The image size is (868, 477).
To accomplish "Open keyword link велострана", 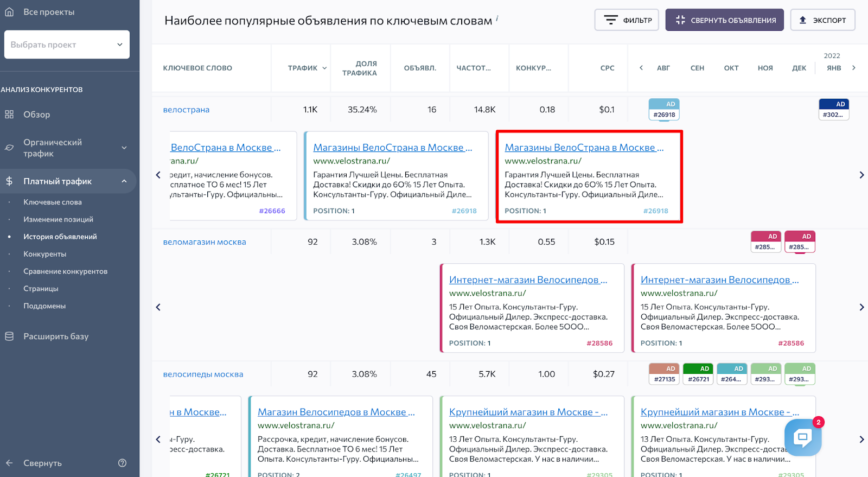I will click(186, 110).
